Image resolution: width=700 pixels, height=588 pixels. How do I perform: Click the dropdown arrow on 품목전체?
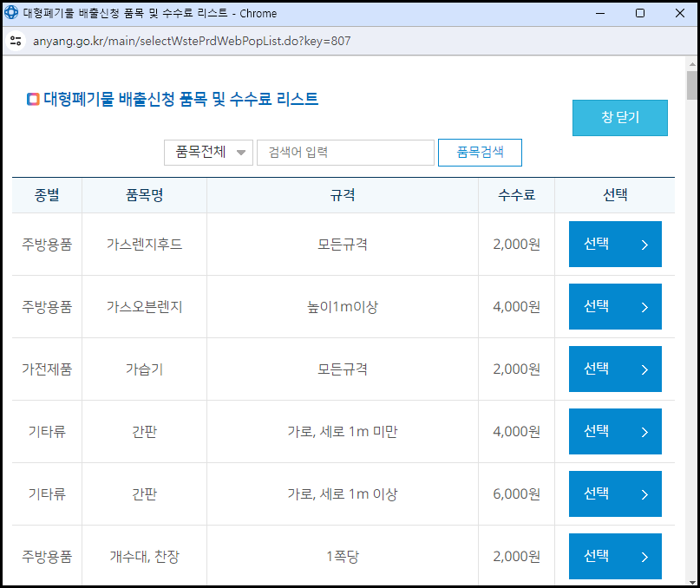point(241,152)
